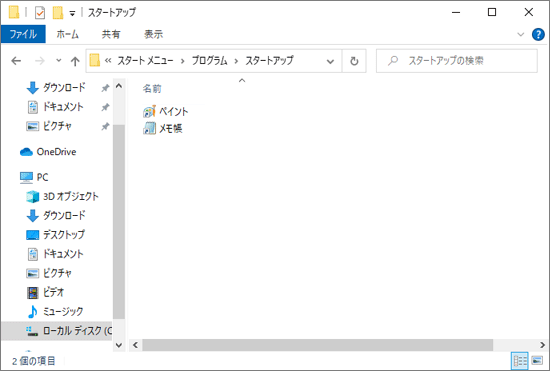The height and width of the screenshot is (371, 550).
Task: Click the pin icon beside pinned ピクチャ
Action: tap(105, 127)
